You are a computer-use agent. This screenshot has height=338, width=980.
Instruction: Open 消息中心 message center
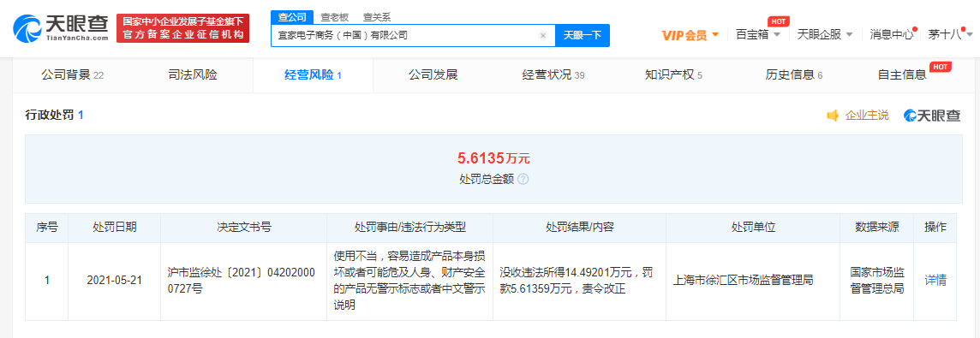tap(891, 35)
